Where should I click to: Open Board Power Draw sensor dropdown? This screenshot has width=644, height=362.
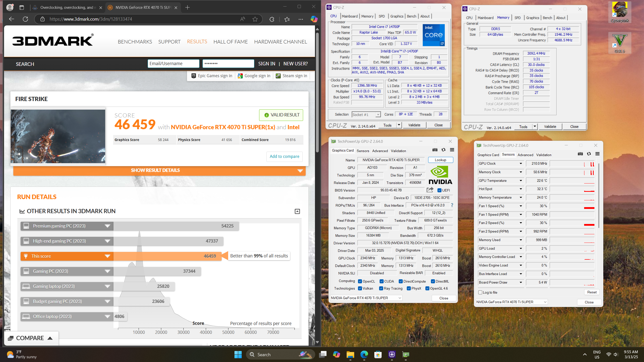521,282
